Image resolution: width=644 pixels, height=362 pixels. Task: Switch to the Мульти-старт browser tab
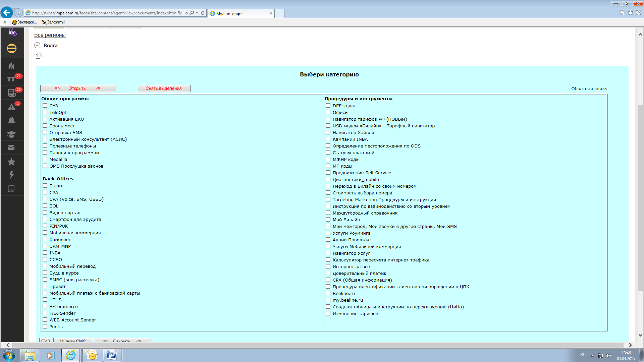click(241, 13)
